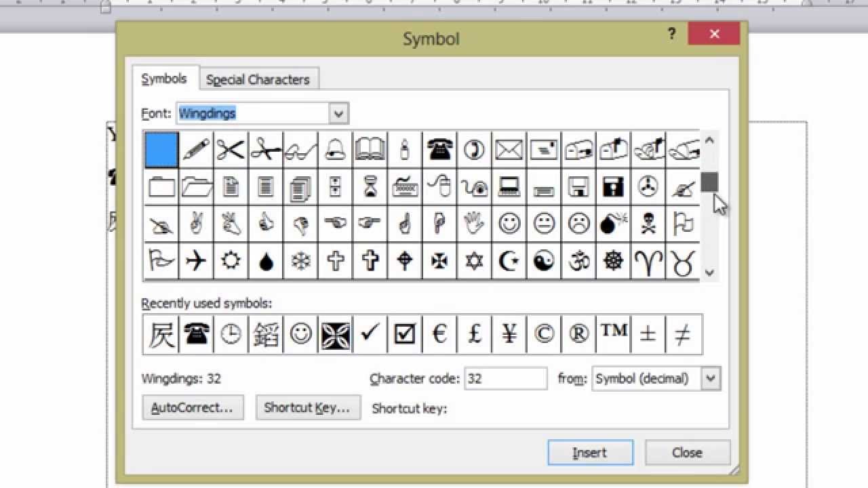Select the black floppy disk symbol
The height and width of the screenshot is (488, 868).
tap(614, 186)
